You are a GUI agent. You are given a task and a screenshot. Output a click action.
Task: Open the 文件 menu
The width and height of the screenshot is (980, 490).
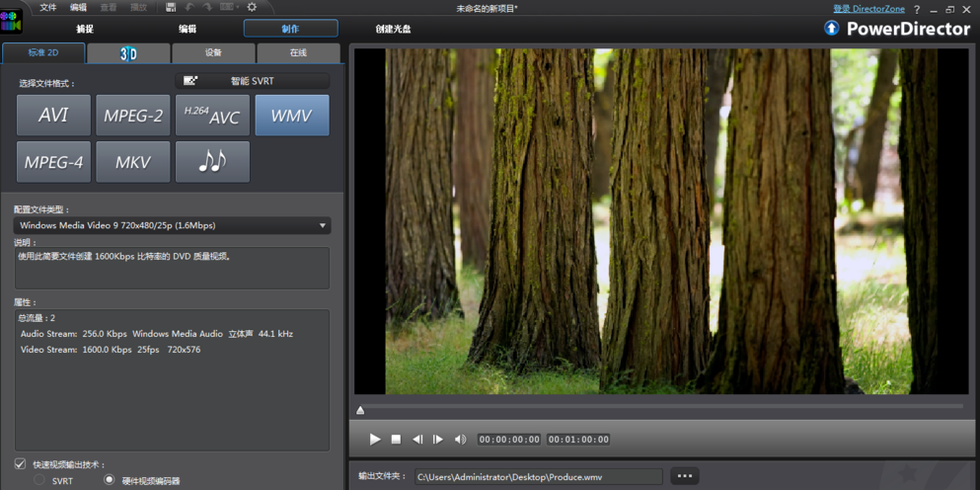(x=48, y=8)
